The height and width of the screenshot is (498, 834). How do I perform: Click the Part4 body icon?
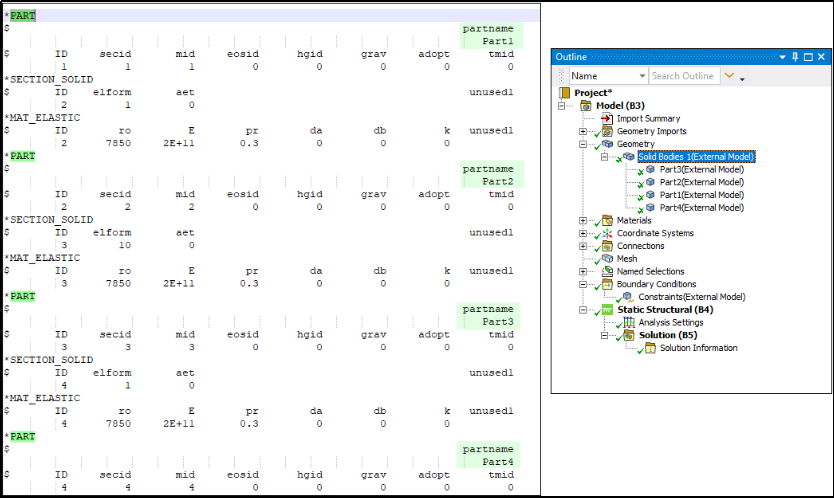click(650, 208)
